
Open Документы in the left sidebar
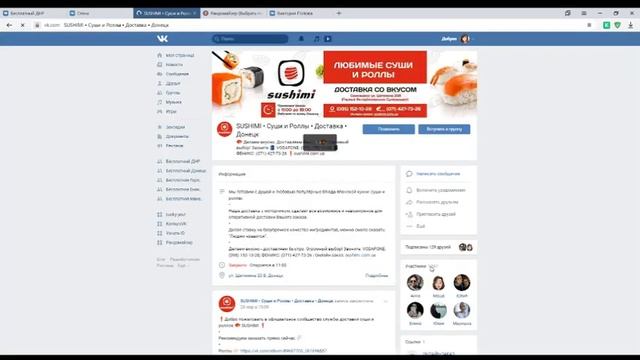click(177, 136)
